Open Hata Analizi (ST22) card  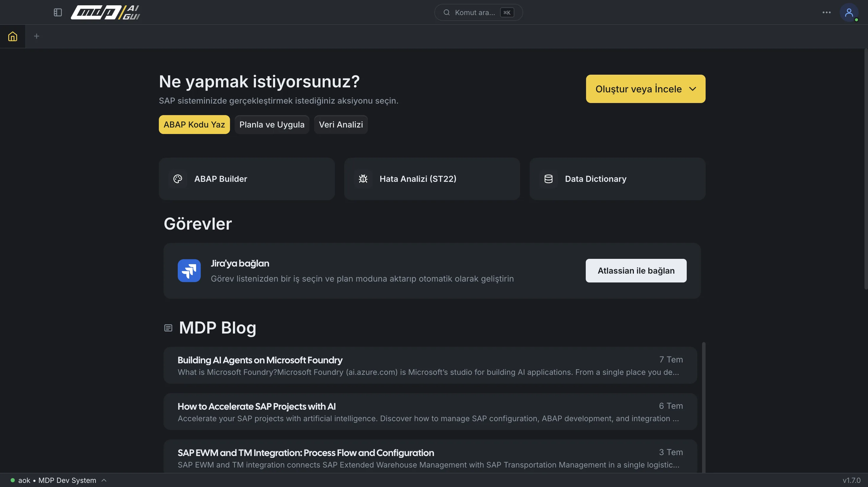(x=432, y=179)
